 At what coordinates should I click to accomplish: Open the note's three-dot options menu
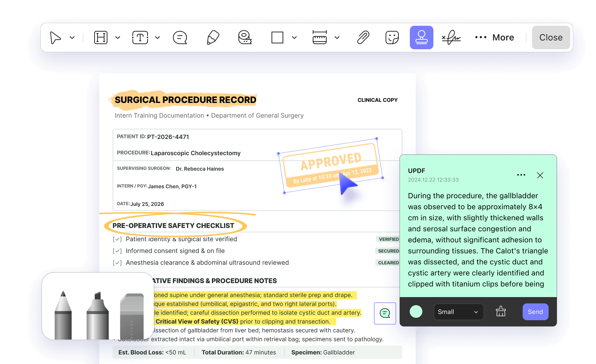pyautogui.click(x=521, y=175)
